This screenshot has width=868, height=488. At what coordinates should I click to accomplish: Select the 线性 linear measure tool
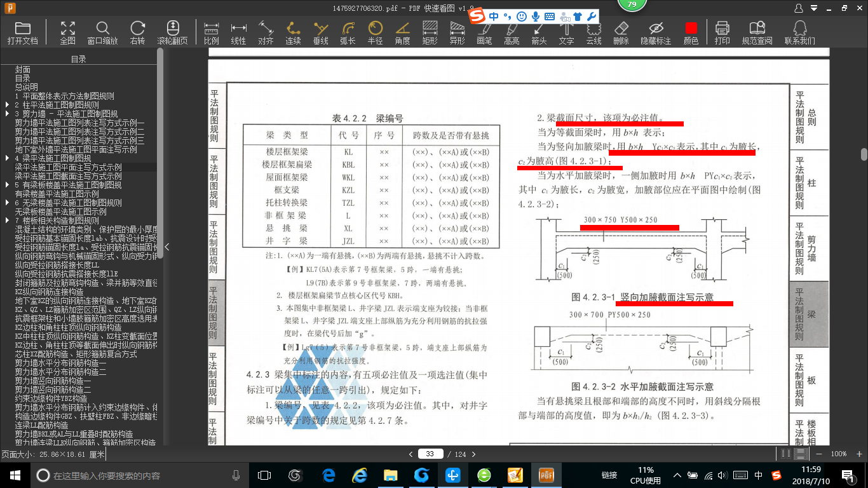238,33
